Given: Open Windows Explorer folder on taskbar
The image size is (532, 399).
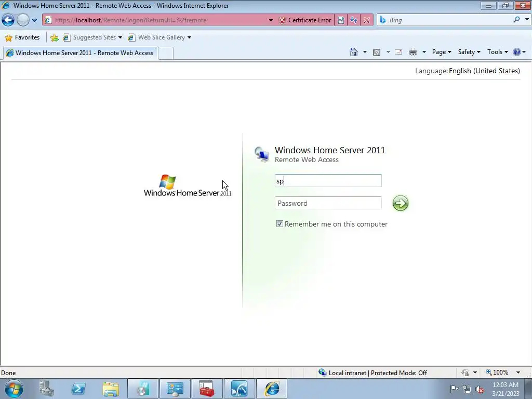Looking at the screenshot, I should (x=111, y=389).
